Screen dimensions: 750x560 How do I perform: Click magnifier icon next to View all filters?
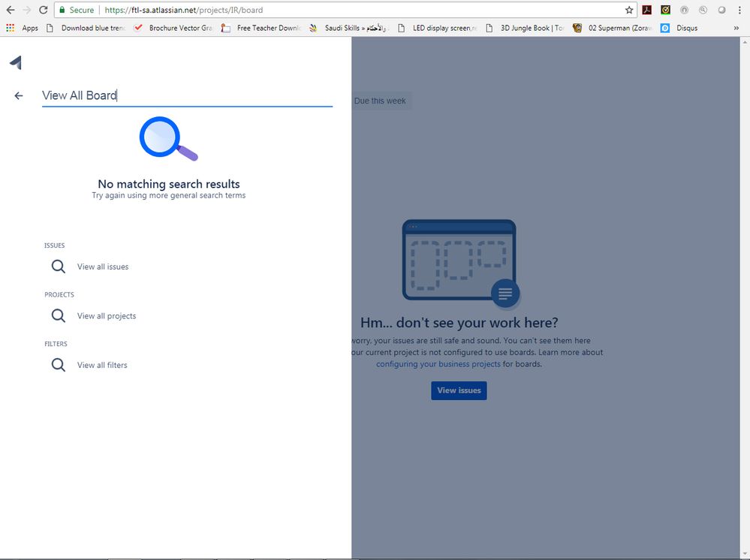point(59,365)
